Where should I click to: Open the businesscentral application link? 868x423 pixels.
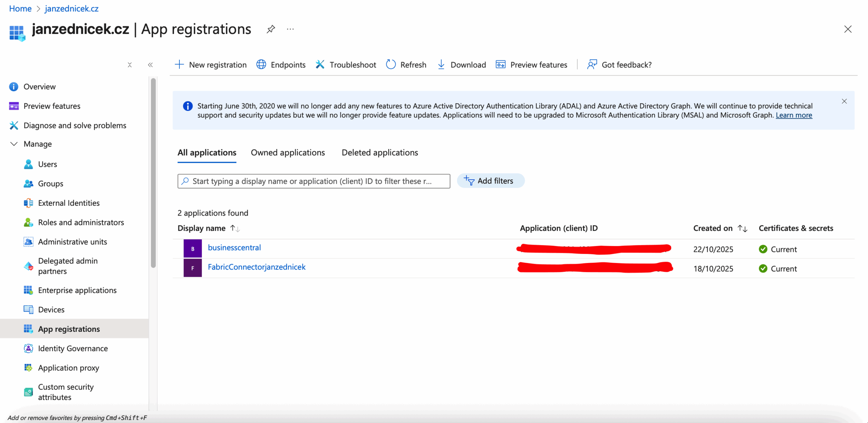click(234, 248)
